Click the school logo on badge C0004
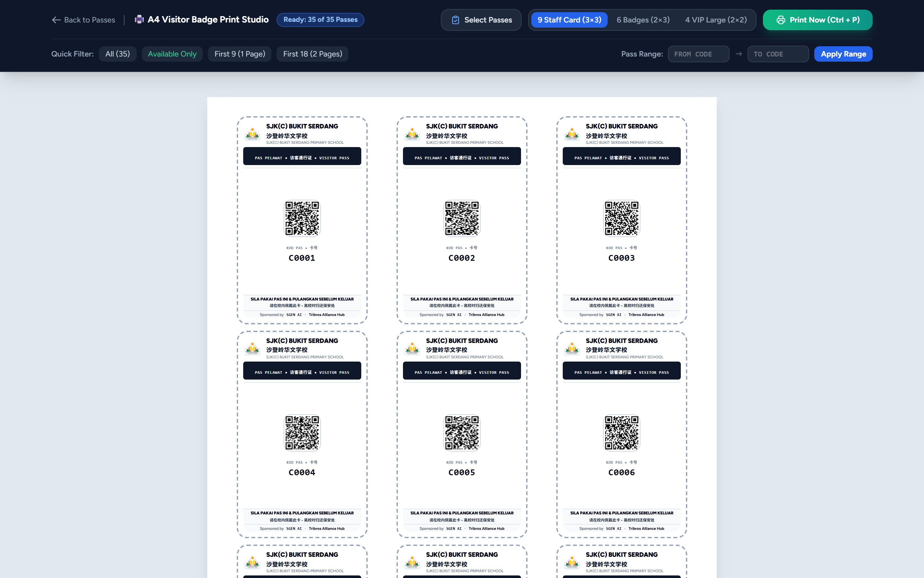924x578 pixels. pyautogui.click(x=252, y=349)
